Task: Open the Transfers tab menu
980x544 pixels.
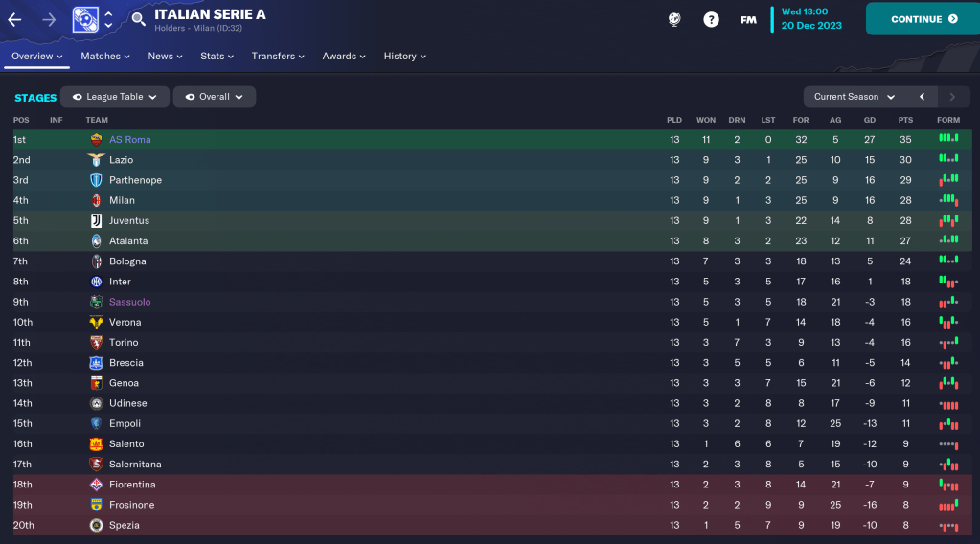Action: 278,57
